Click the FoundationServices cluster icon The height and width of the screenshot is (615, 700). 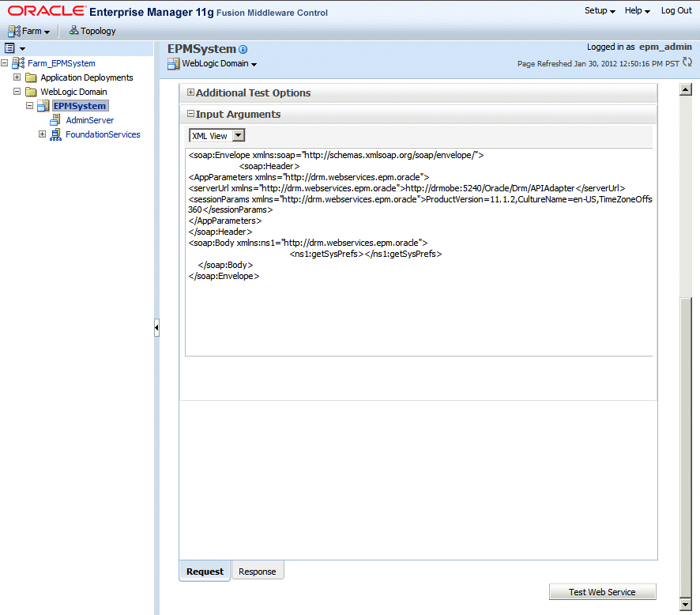(56, 134)
